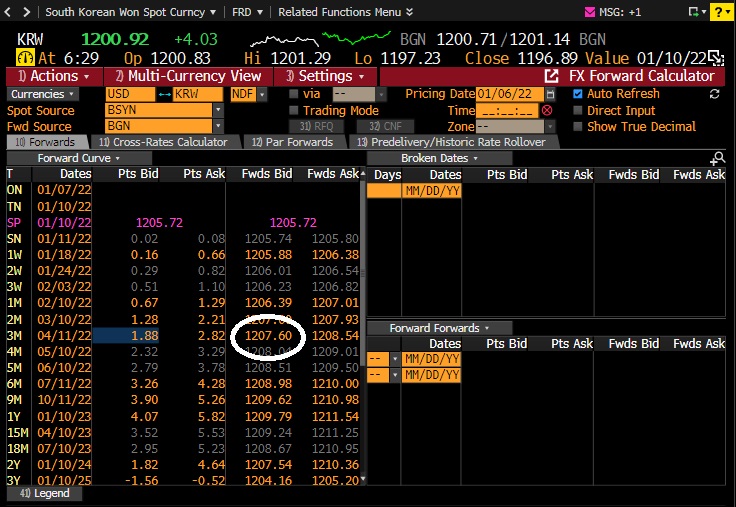The image size is (736, 507).
Task: Open the Fwd Source BGN dropdown
Action: coord(218,126)
